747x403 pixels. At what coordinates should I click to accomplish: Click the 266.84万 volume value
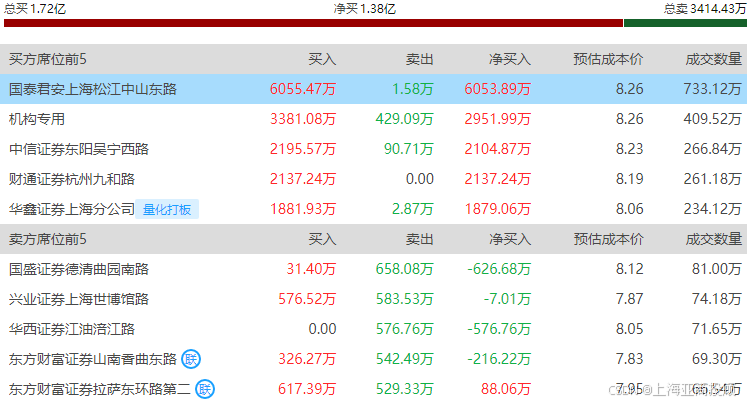712,149
